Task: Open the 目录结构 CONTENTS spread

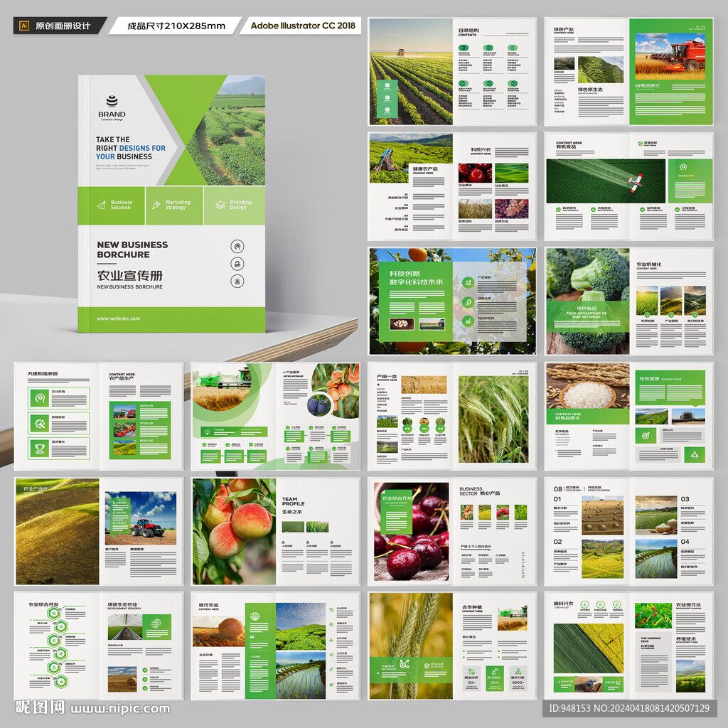Action: tap(452, 72)
